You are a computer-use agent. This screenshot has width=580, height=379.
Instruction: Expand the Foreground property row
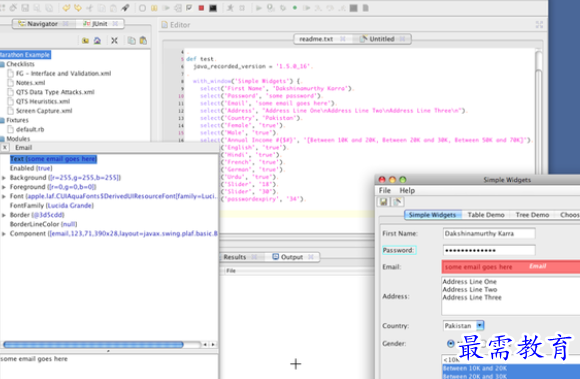4,187
